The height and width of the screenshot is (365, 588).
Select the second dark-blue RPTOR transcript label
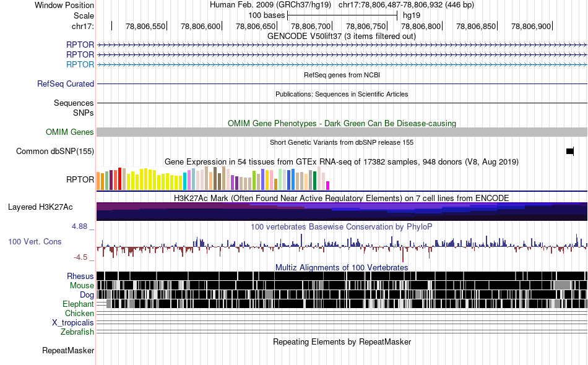(80, 54)
